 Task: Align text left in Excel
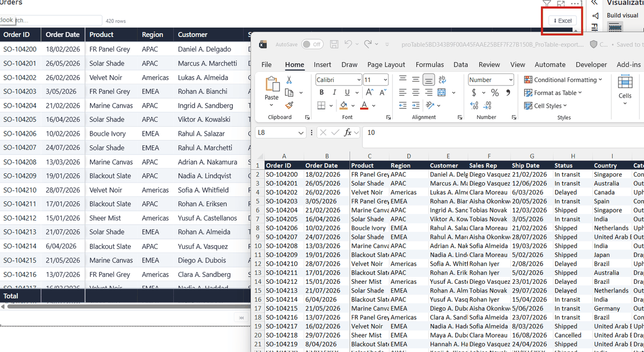403,92
